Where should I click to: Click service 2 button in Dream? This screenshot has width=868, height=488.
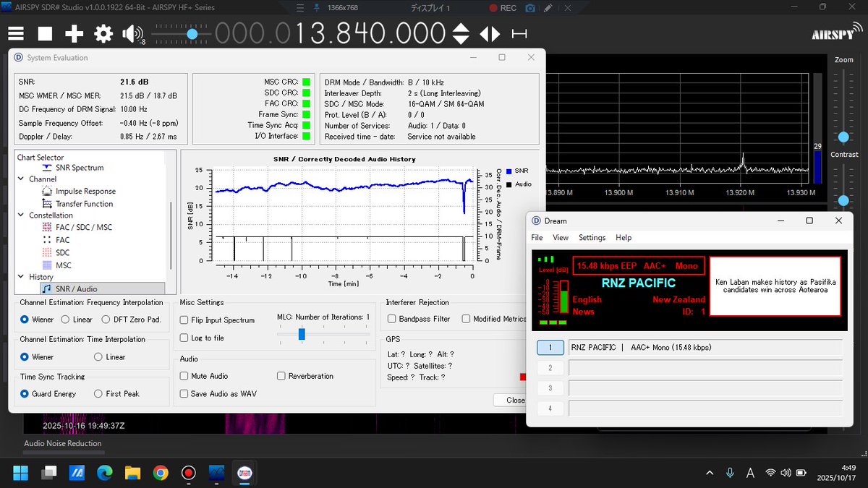point(550,368)
